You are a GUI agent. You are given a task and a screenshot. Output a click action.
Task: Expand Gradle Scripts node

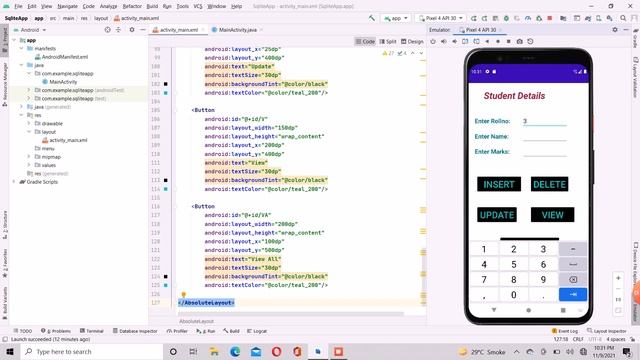(x=14, y=182)
